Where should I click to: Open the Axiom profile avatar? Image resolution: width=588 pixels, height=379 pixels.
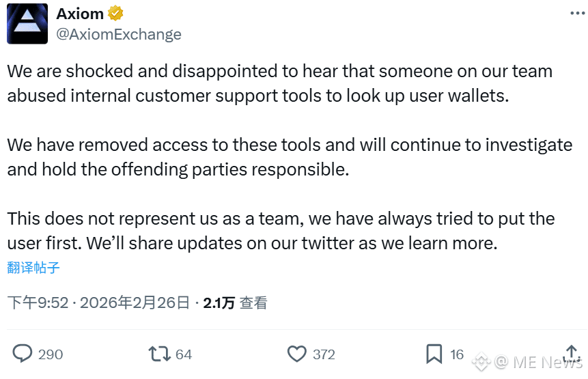coord(27,23)
